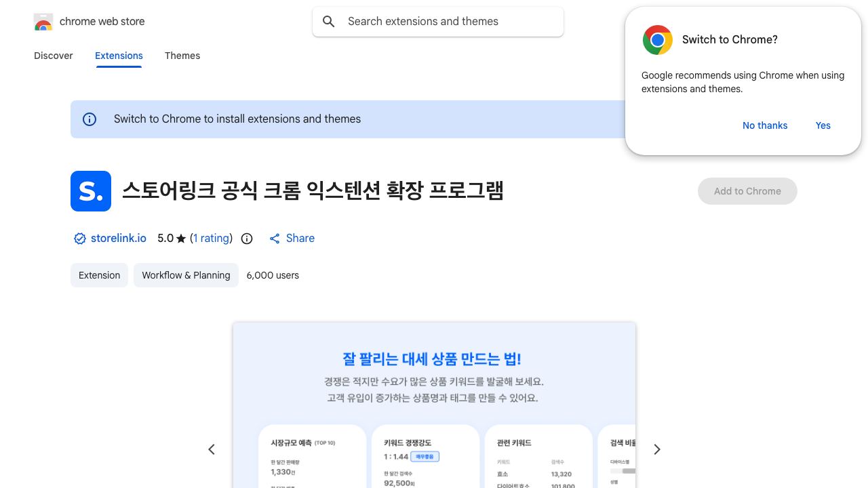The width and height of the screenshot is (868, 488).
Task: Open the Discover tab
Action: [x=54, y=56]
